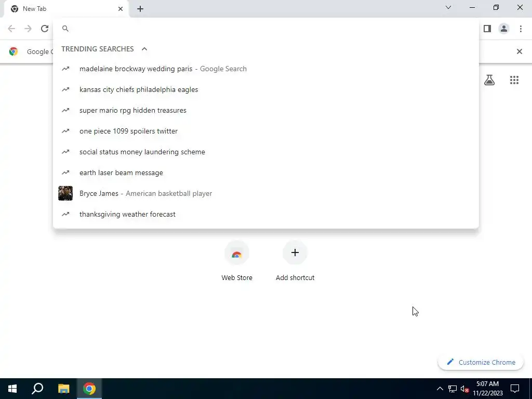Minimize the Chrome window
The image size is (532, 399).
point(472,7)
